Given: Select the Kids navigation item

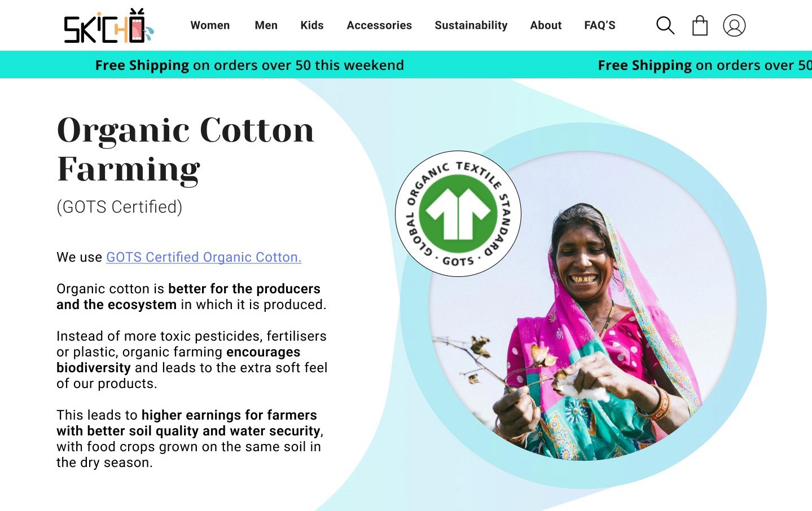Looking at the screenshot, I should [312, 25].
